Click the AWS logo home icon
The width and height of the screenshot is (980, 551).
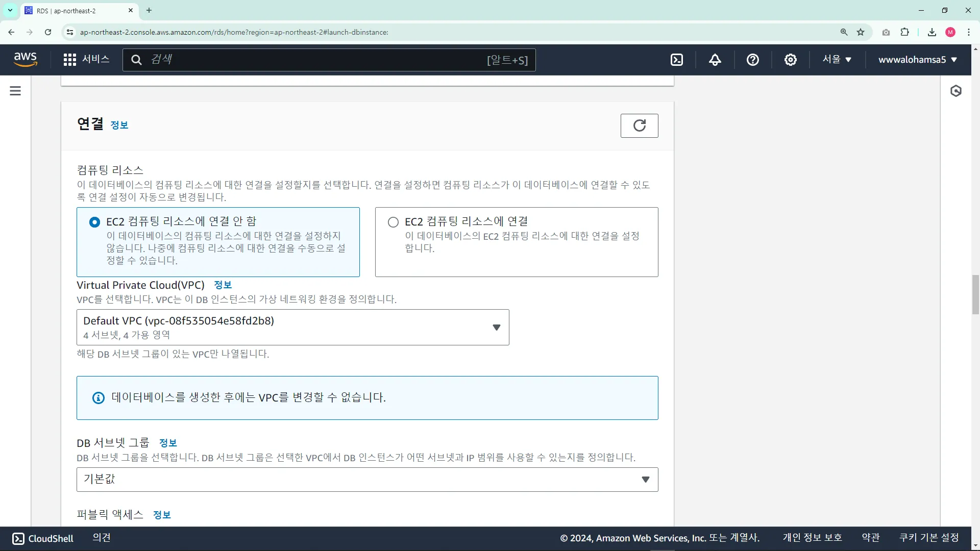click(26, 59)
